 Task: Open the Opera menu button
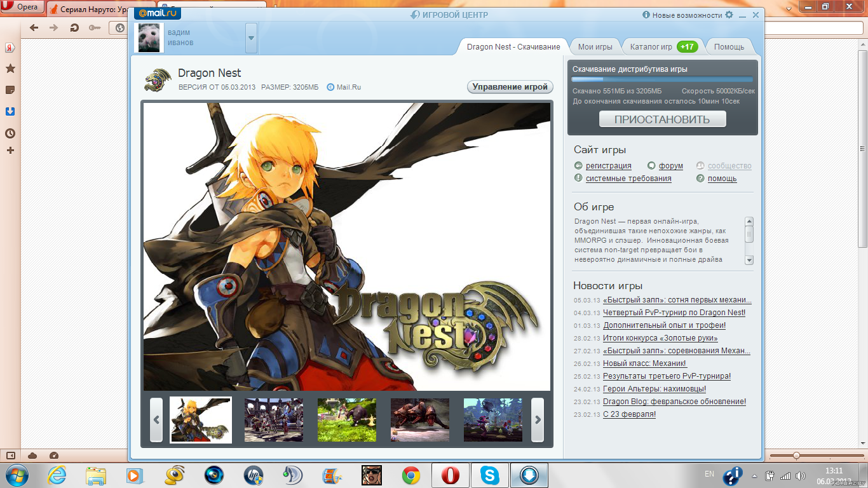click(x=22, y=8)
